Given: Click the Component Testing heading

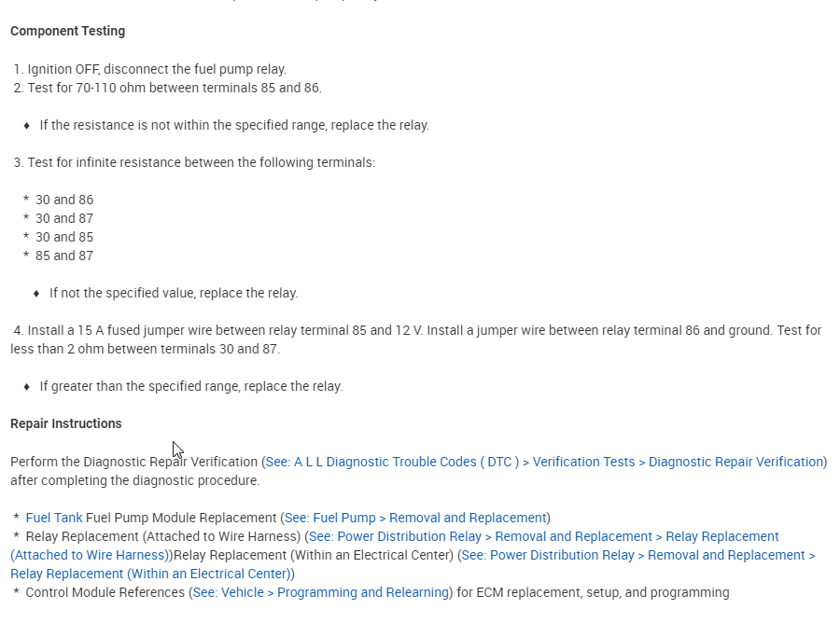Looking at the screenshot, I should (67, 31).
